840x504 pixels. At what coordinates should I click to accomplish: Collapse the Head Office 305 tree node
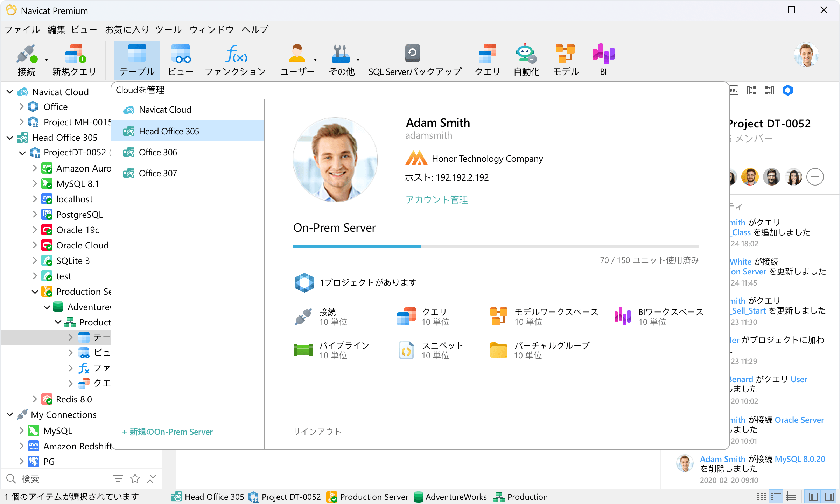point(10,138)
